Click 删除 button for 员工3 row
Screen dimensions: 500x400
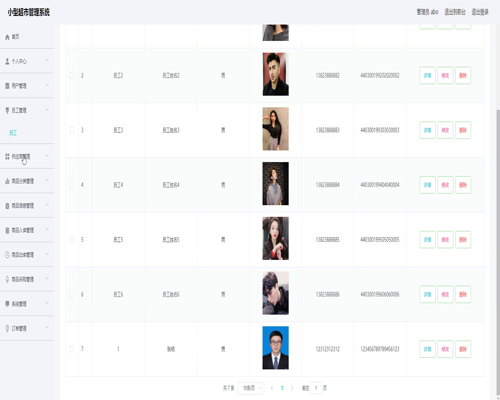pyautogui.click(x=463, y=130)
